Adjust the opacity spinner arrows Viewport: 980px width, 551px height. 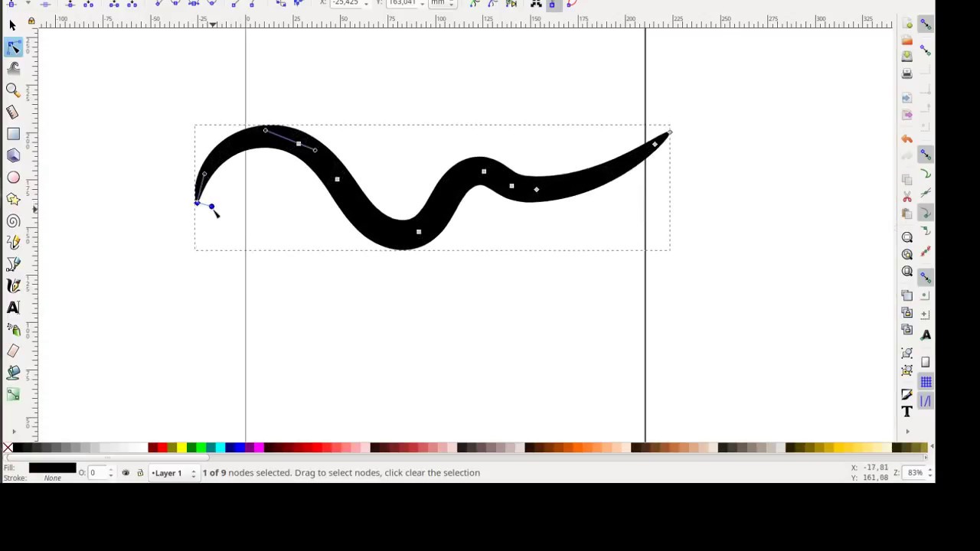click(111, 473)
